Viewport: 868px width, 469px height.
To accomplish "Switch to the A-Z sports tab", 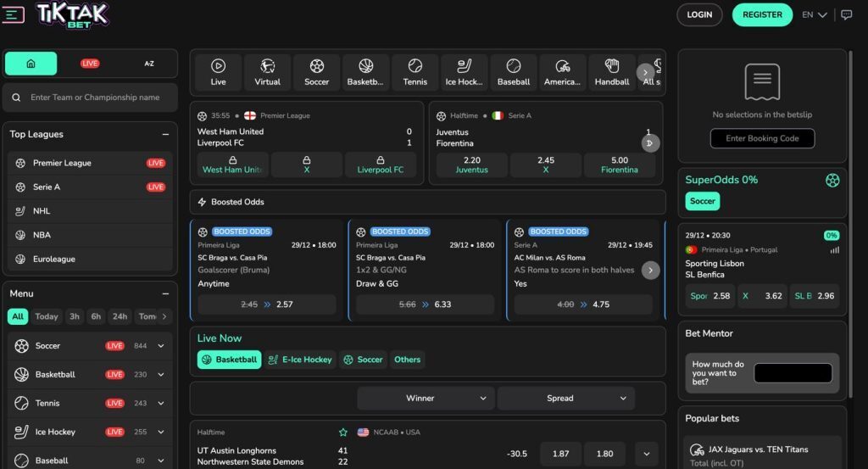I will [149, 64].
